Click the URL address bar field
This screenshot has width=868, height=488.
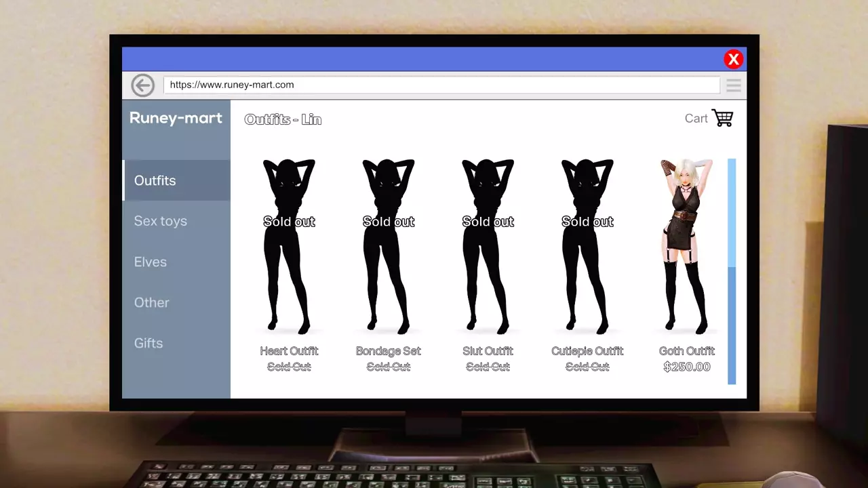[441, 85]
